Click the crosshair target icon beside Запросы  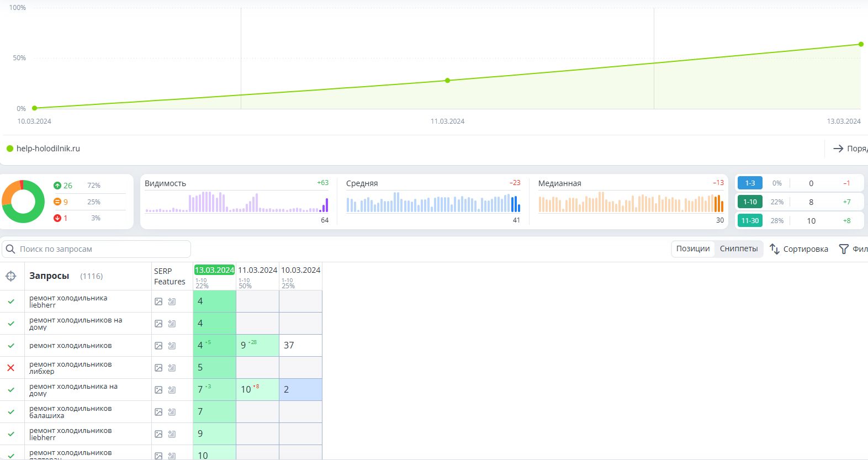click(10, 276)
